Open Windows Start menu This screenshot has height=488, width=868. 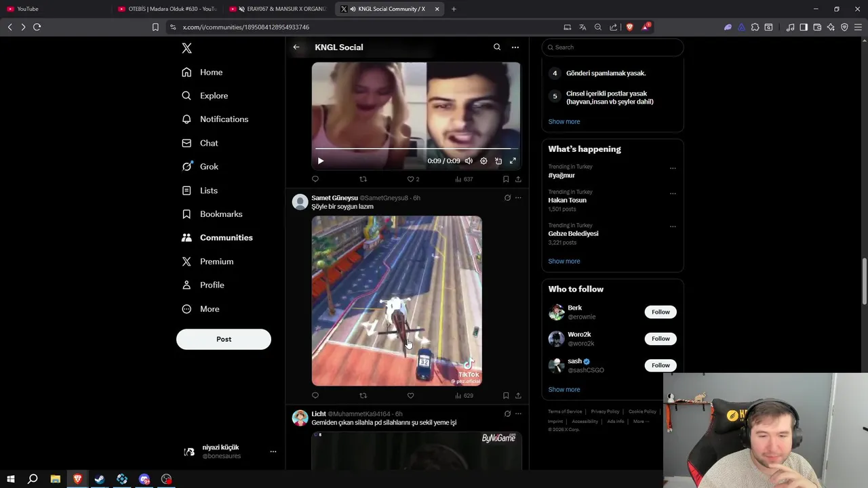[x=11, y=479]
